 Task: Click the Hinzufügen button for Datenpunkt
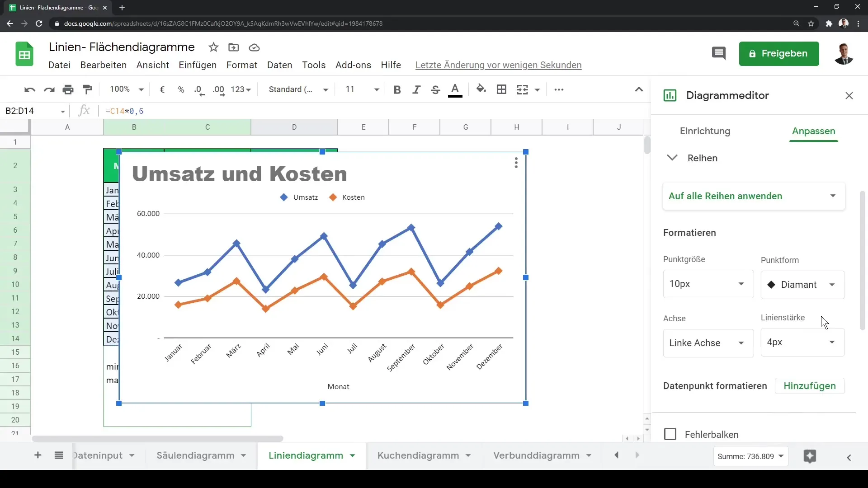pyautogui.click(x=810, y=385)
